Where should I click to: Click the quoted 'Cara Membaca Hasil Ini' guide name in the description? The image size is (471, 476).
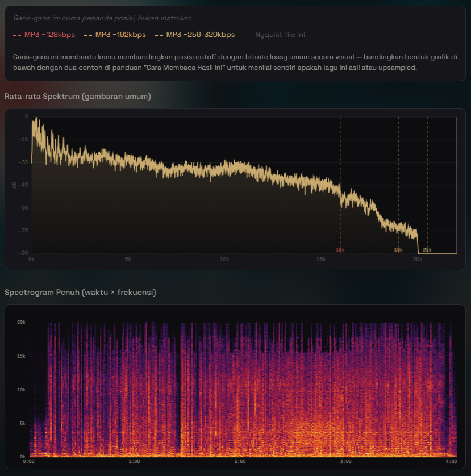click(184, 68)
